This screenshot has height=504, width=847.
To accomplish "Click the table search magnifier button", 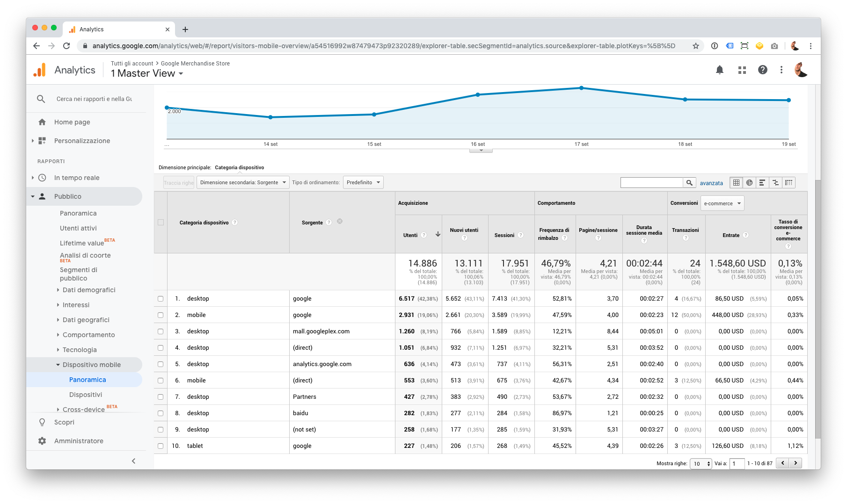I will coord(689,183).
